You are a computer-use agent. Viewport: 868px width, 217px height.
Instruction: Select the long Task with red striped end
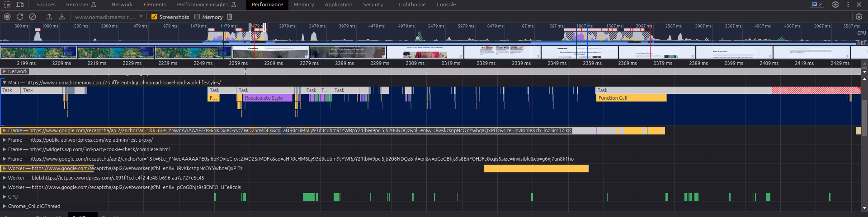(x=728, y=90)
